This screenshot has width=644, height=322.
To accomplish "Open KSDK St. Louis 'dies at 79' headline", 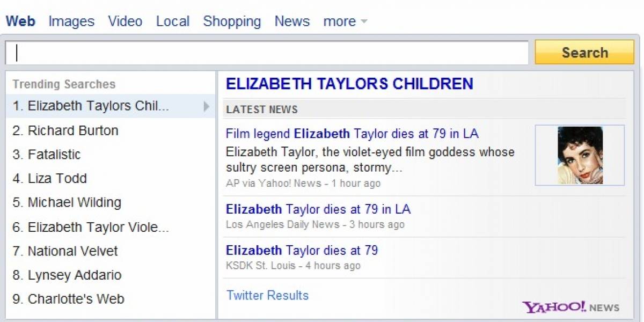I will (x=302, y=250).
